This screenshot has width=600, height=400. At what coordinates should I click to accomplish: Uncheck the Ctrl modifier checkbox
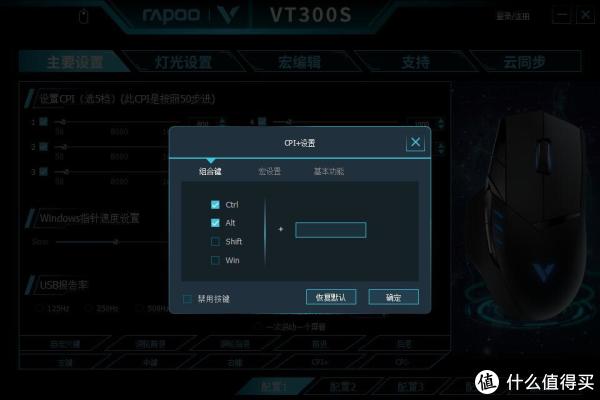pos(215,204)
